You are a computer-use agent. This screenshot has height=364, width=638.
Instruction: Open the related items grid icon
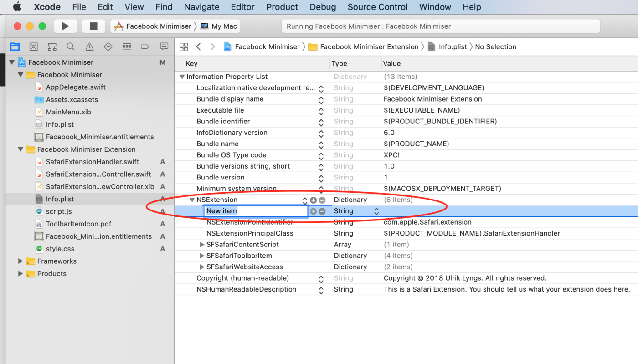tap(184, 46)
